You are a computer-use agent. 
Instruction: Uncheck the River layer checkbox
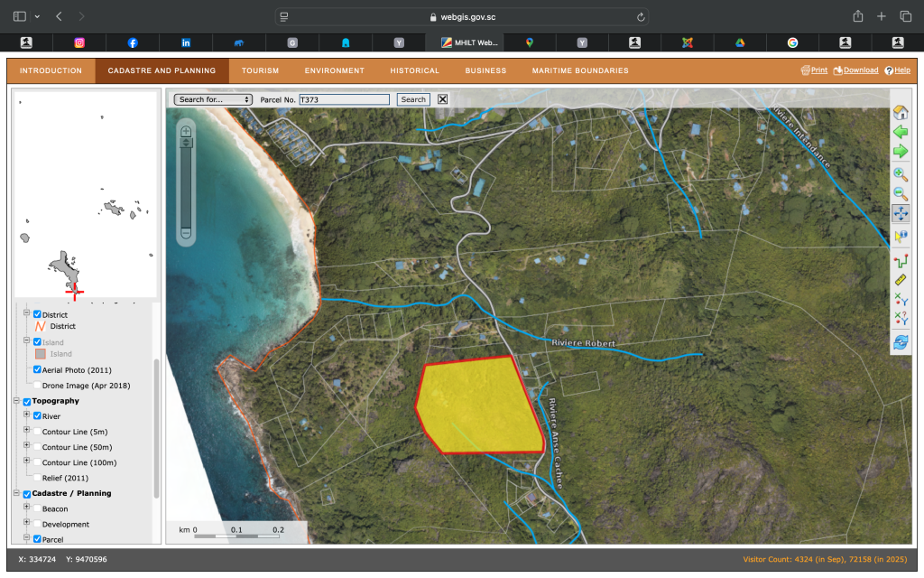point(37,416)
